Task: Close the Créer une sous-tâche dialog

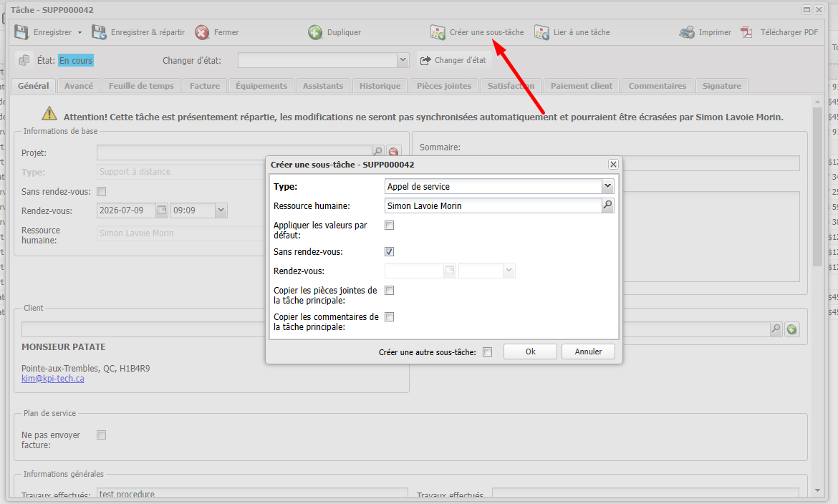Action: coord(614,164)
